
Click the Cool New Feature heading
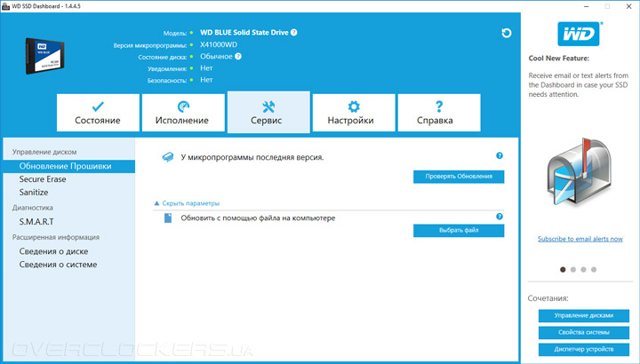[559, 59]
